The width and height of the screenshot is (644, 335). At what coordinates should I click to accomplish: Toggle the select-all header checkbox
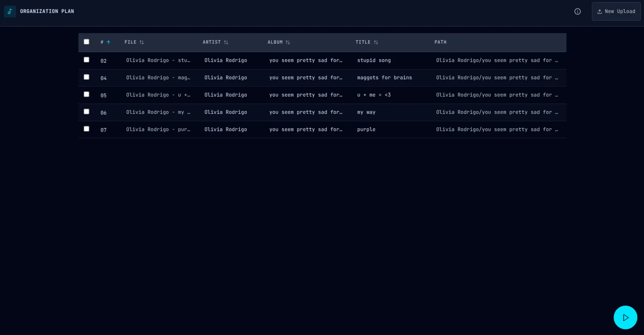(x=86, y=42)
